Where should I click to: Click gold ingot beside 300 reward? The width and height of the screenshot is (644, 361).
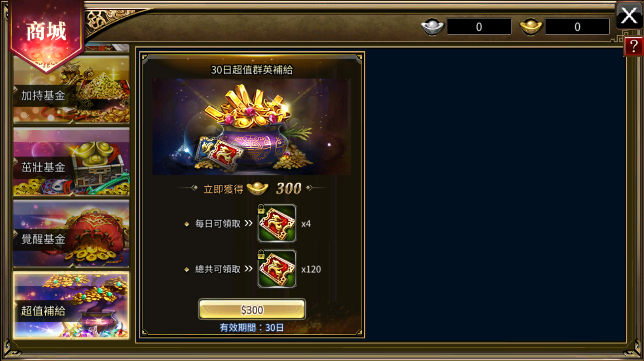pyautogui.click(x=258, y=188)
